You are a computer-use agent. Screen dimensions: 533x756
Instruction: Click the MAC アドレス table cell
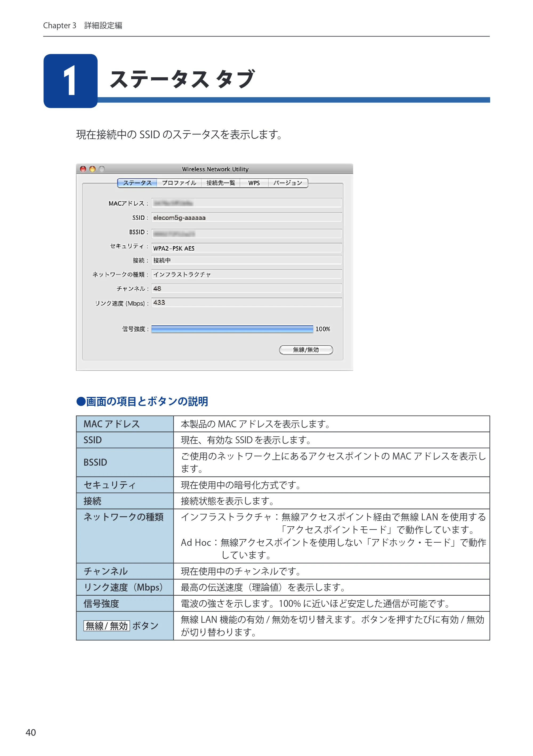click(x=125, y=424)
